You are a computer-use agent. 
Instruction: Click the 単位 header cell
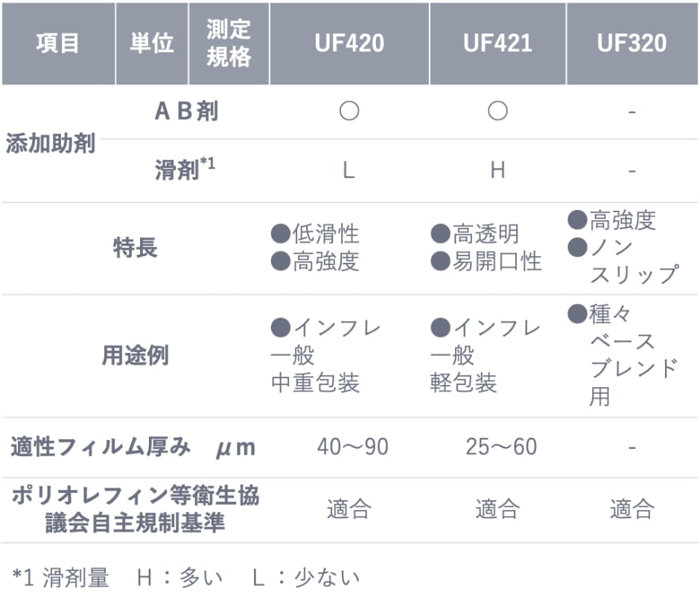[152, 43]
